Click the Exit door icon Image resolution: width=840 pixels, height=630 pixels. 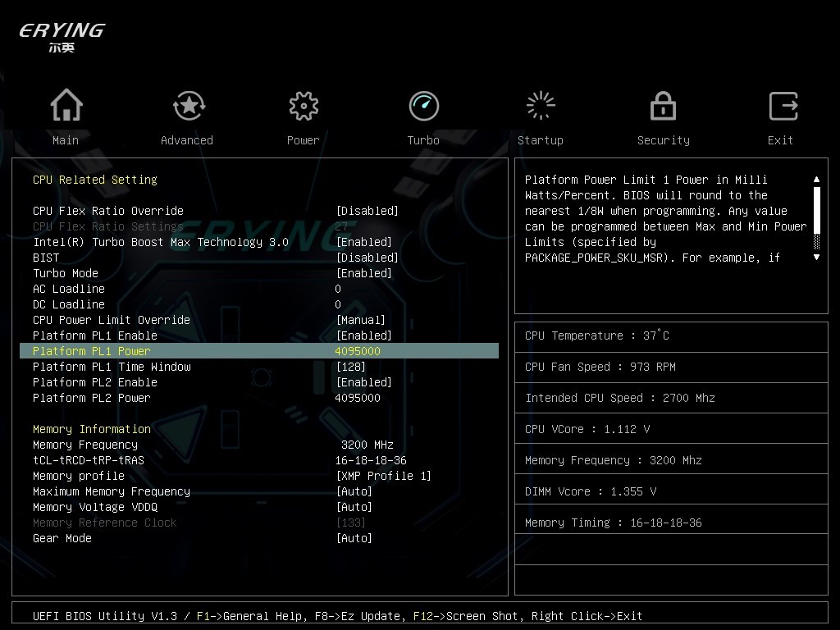[x=783, y=106]
